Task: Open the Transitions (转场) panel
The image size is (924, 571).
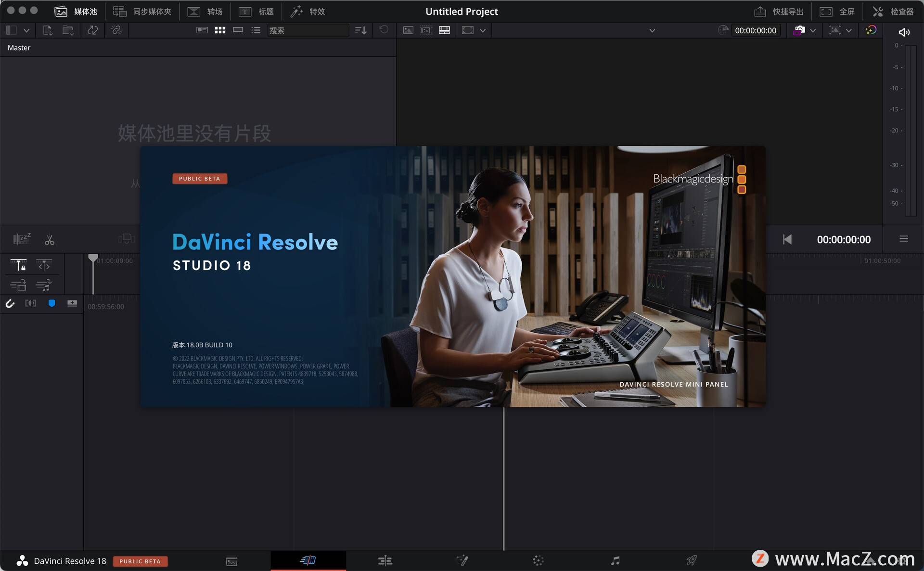Action: click(205, 11)
